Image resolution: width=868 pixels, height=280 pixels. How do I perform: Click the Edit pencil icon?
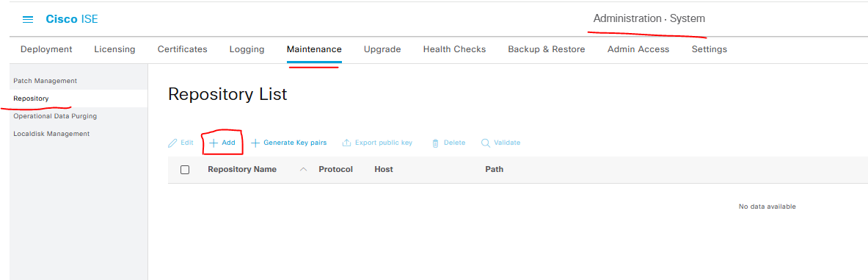coord(172,143)
